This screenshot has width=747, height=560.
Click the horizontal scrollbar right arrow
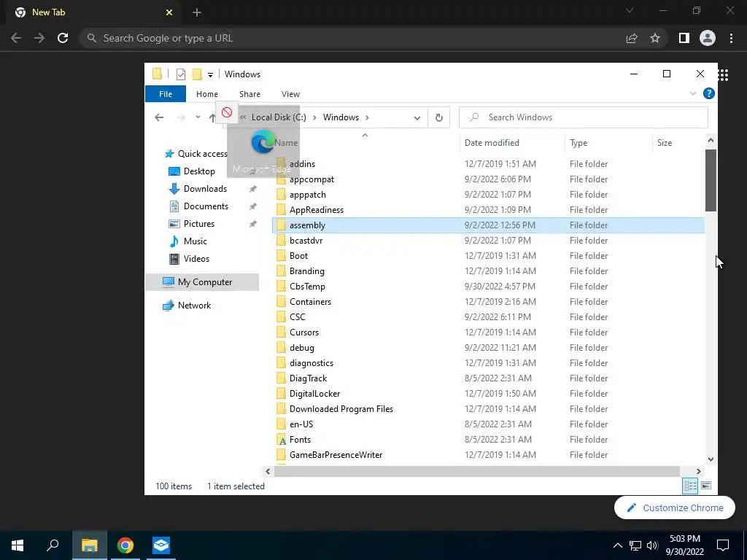(698, 472)
